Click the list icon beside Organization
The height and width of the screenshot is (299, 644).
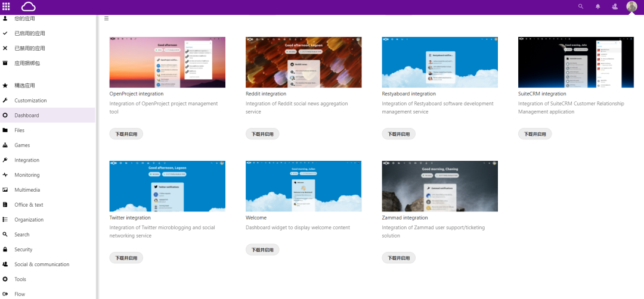[x=5, y=219]
